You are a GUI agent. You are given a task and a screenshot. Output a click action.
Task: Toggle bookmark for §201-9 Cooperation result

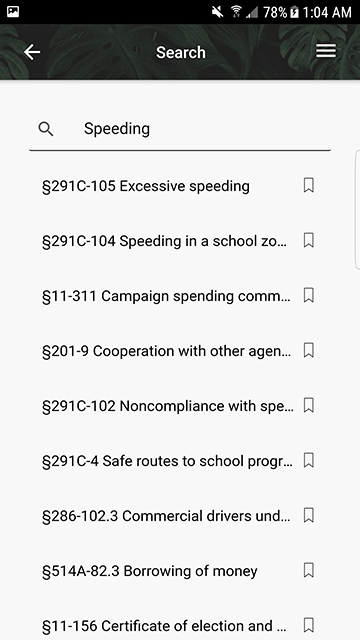(309, 350)
